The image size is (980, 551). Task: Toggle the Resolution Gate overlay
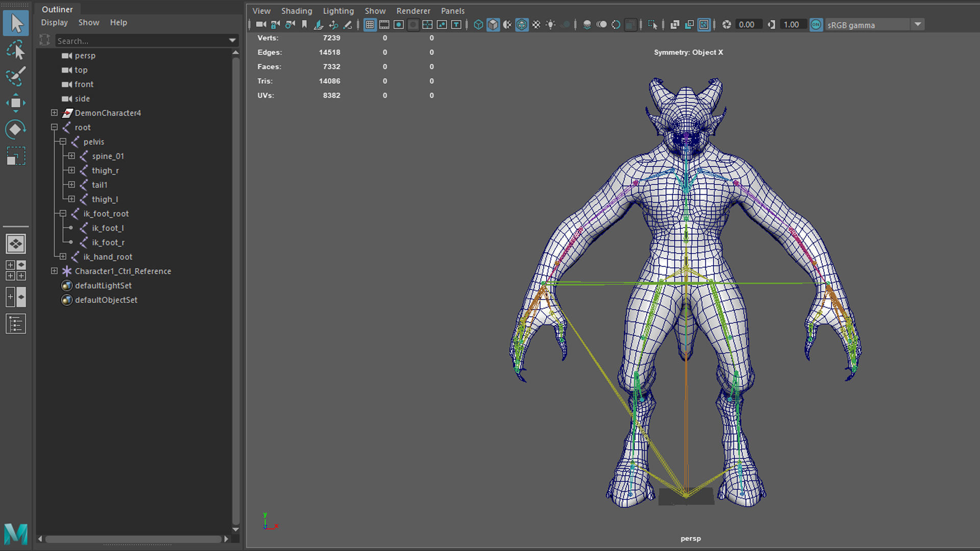click(399, 24)
